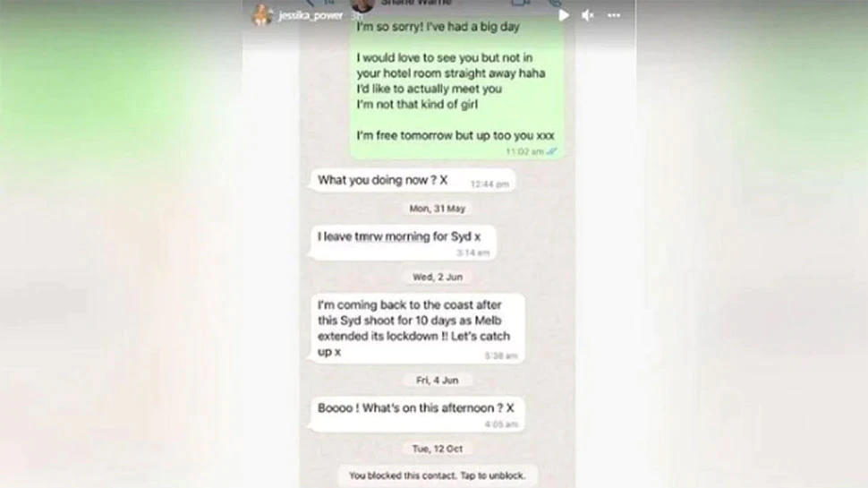
Task: Tap to unblock this contact
Action: tap(437, 475)
